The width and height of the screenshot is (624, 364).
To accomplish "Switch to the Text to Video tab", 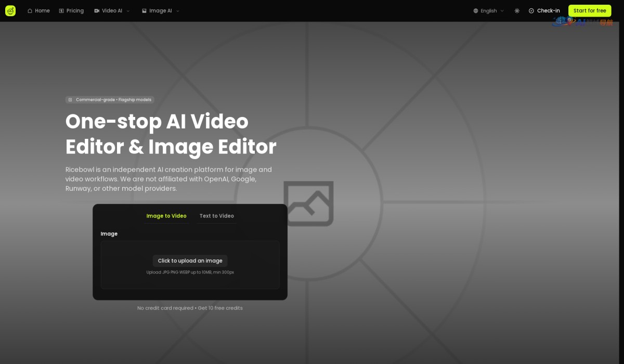I will (216, 216).
